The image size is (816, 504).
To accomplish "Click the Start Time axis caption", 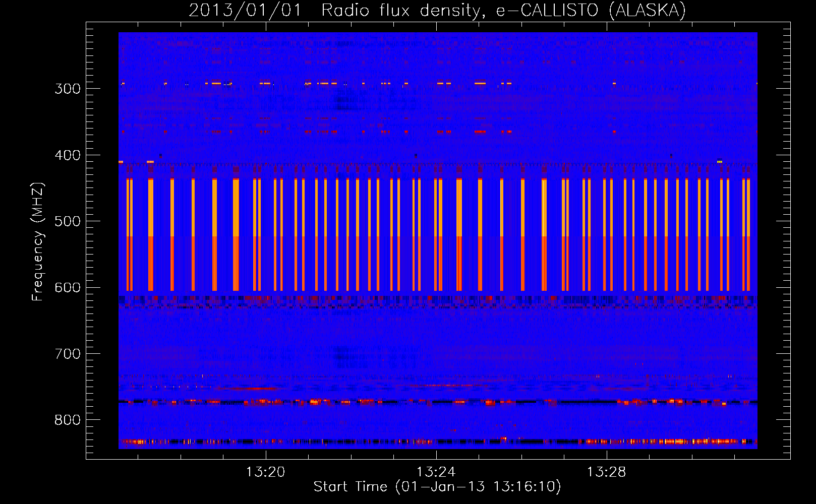I will (x=437, y=487).
